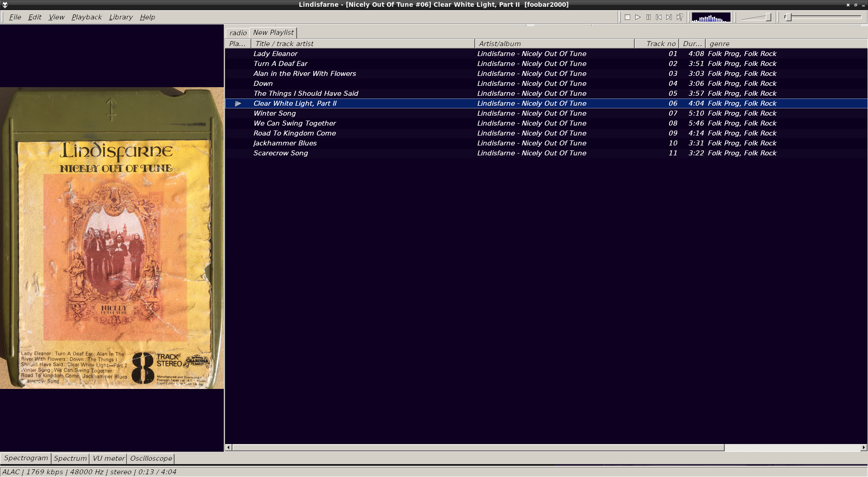
Task: Close the foobar2000 window
Action: (x=848, y=5)
